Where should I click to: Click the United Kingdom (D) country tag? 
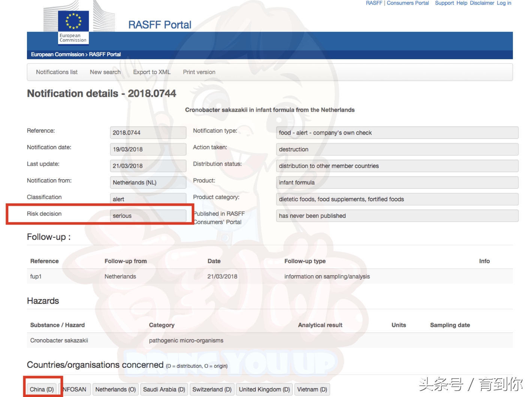point(265,390)
